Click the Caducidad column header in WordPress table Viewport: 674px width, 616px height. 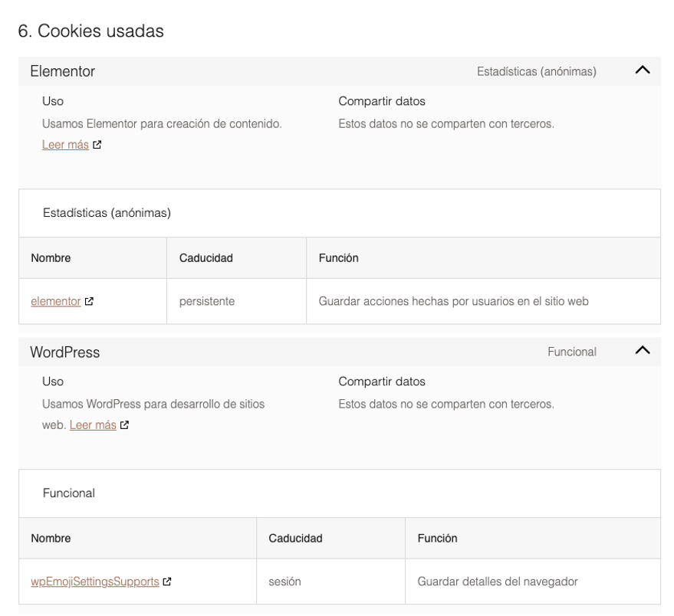coord(295,539)
